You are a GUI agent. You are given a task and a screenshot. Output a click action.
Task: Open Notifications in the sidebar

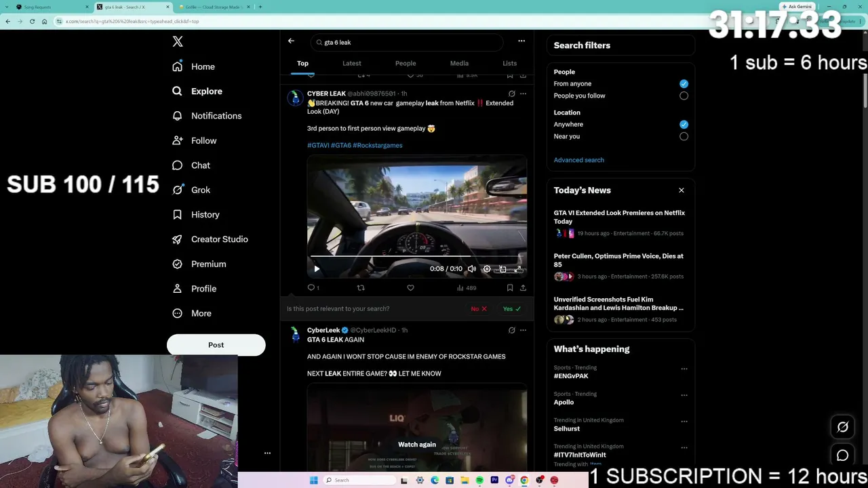click(x=207, y=116)
